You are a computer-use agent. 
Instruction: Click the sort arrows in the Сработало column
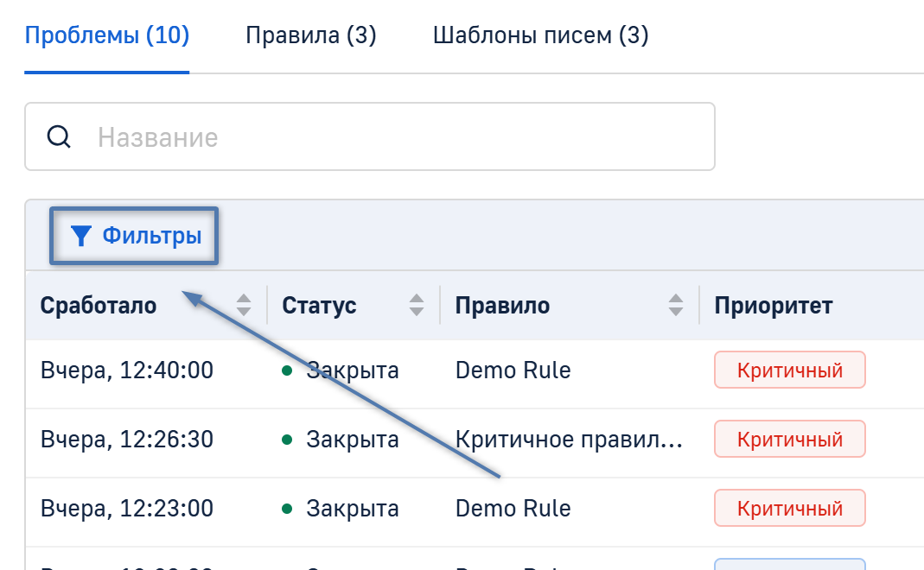pos(244,305)
